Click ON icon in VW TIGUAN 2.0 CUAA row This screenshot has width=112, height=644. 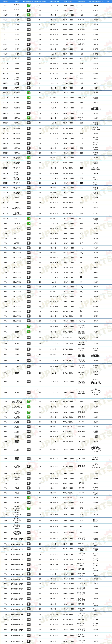[29, 502]
